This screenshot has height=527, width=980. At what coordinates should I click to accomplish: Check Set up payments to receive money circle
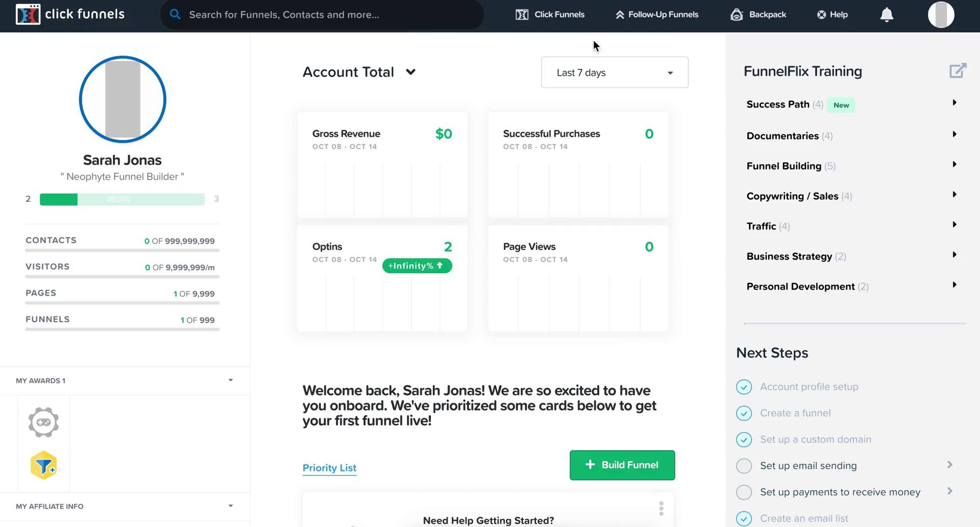[x=744, y=492]
